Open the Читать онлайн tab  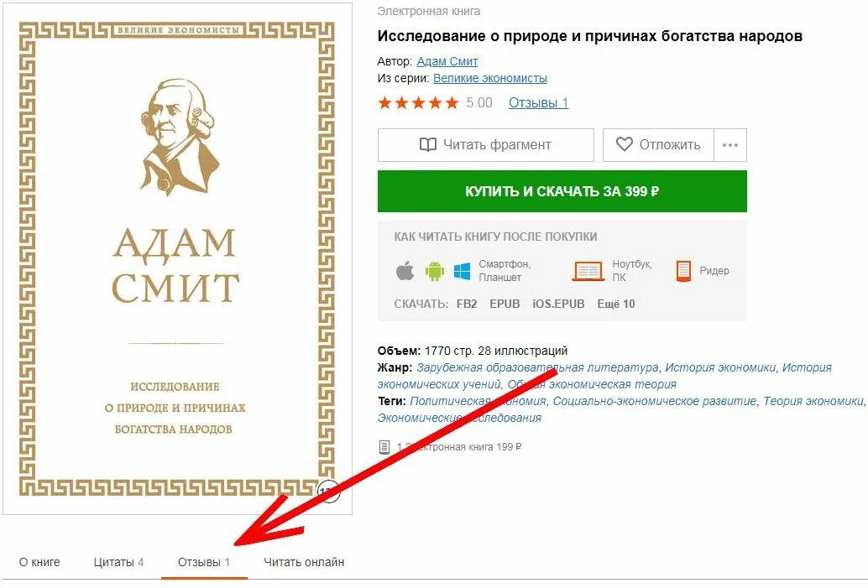click(304, 562)
